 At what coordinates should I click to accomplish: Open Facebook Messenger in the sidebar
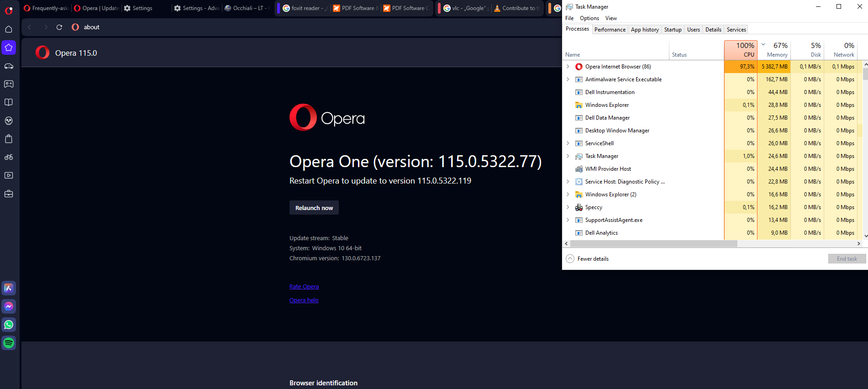click(x=9, y=306)
